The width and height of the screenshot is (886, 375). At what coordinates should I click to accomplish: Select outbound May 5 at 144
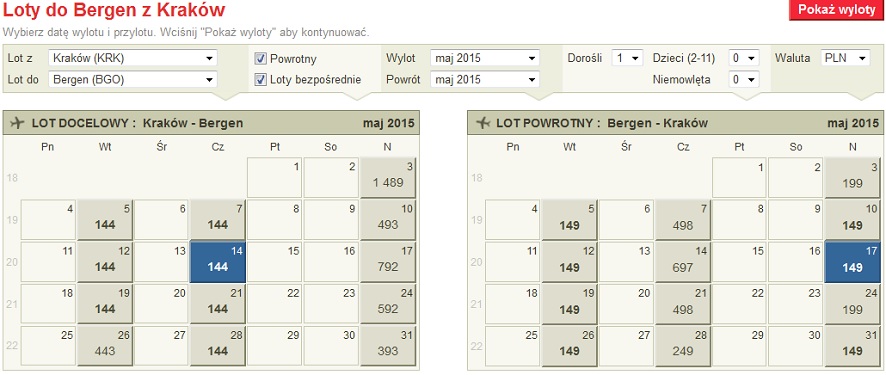(x=105, y=220)
